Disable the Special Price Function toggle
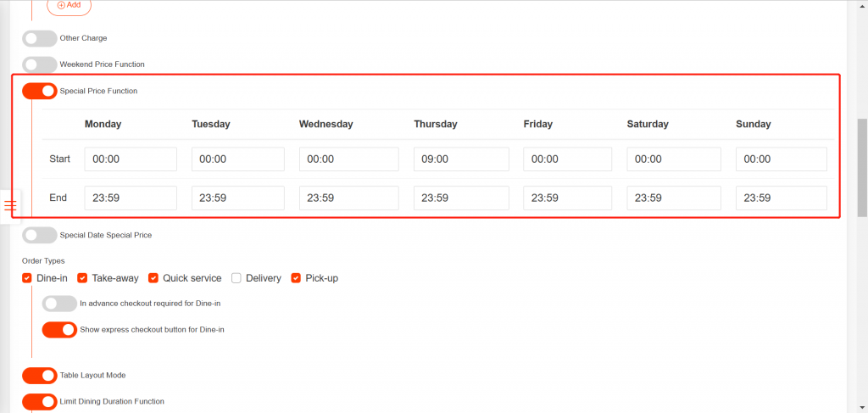The width and height of the screenshot is (868, 413). click(40, 91)
